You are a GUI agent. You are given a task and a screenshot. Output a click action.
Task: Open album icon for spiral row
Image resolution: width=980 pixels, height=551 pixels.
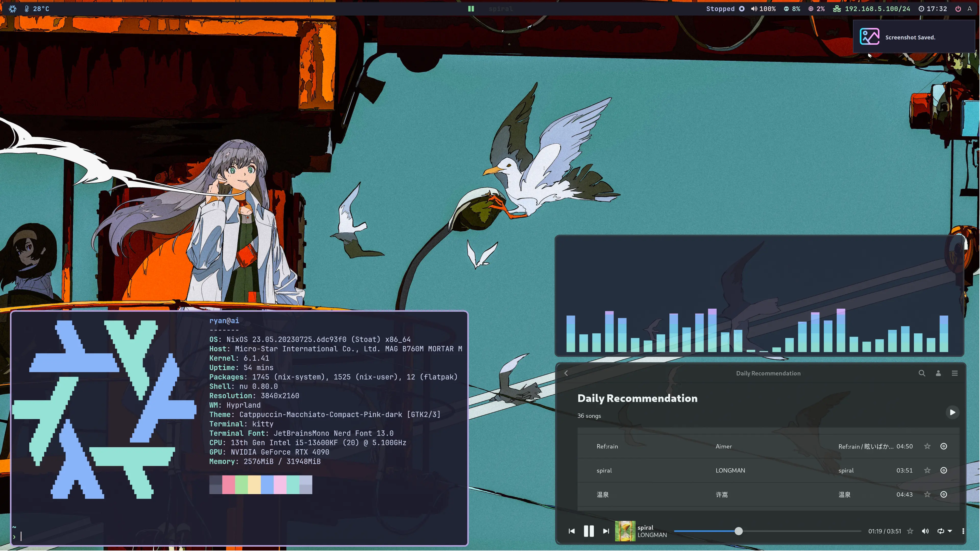(944, 470)
